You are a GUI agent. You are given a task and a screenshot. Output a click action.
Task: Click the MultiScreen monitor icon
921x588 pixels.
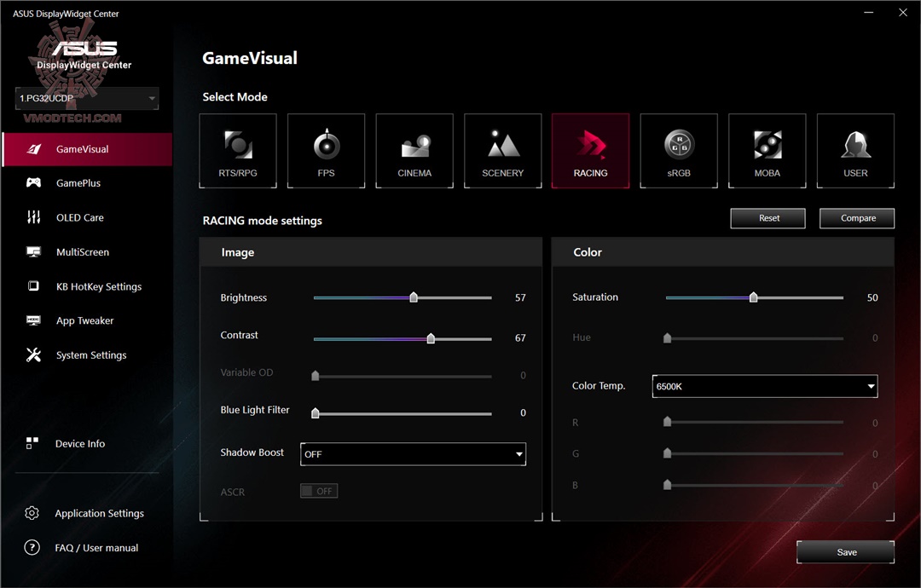tap(33, 251)
